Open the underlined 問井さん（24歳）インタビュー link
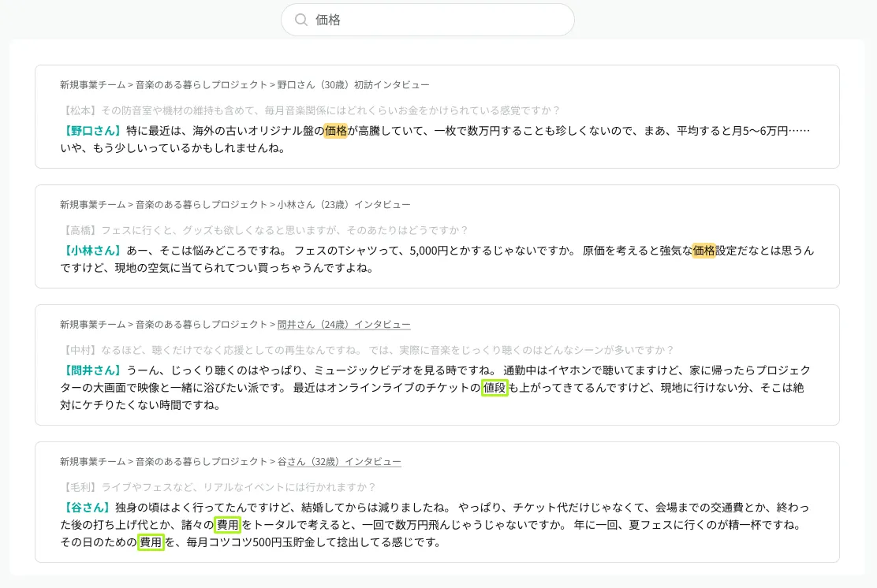The width and height of the screenshot is (877, 588). click(x=344, y=324)
